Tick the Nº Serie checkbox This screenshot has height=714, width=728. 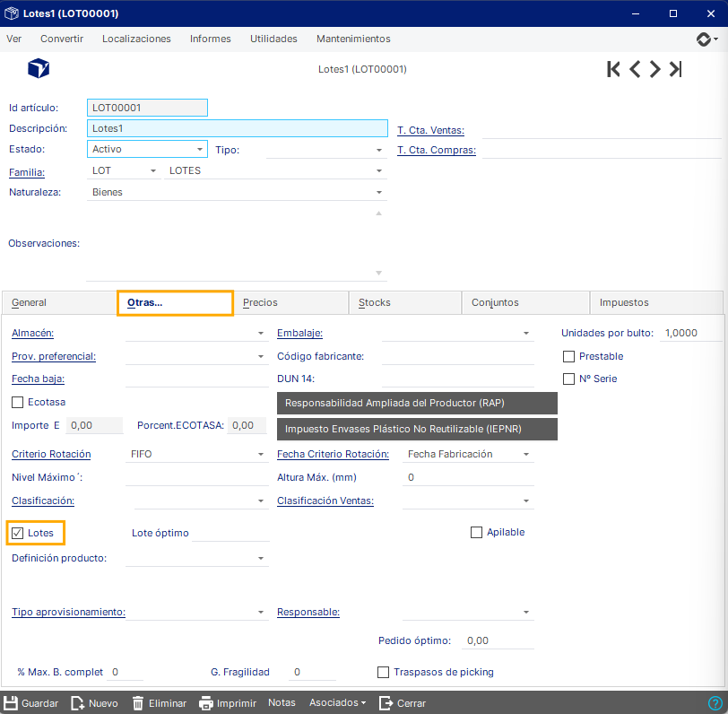(568, 379)
